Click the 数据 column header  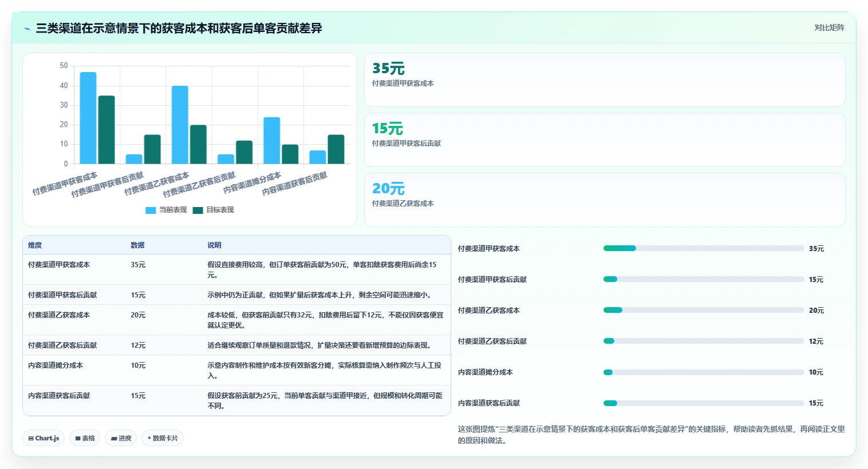click(x=137, y=245)
